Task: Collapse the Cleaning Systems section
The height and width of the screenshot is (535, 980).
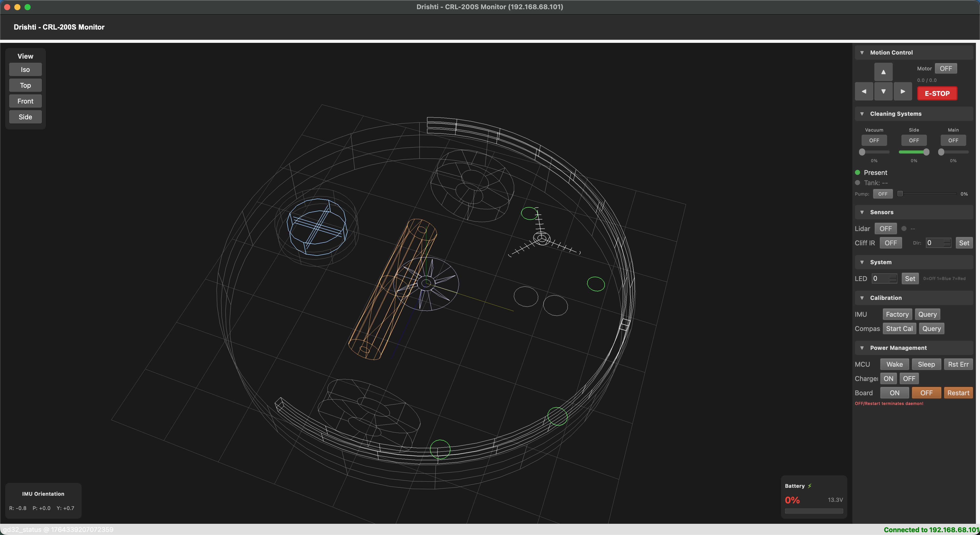Action: pyautogui.click(x=862, y=114)
